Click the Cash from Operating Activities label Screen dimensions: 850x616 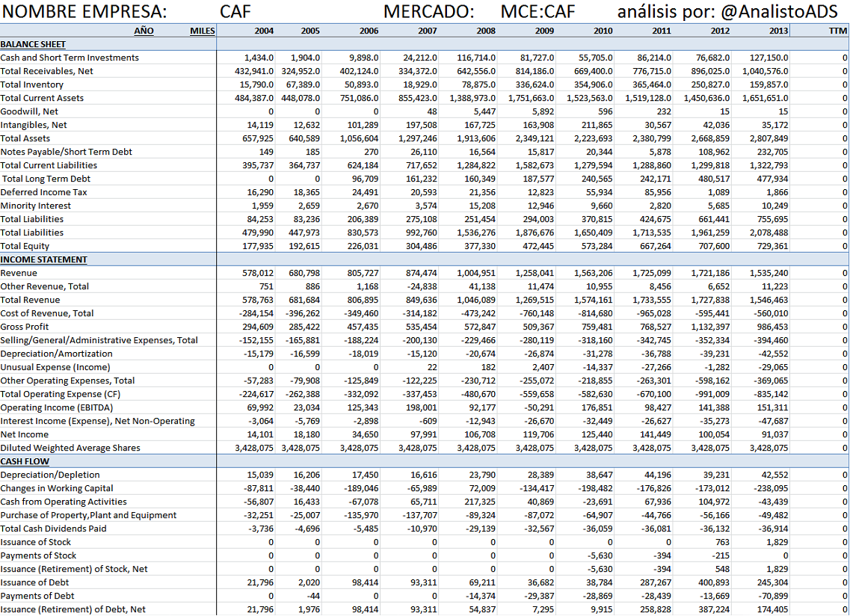click(64, 502)
